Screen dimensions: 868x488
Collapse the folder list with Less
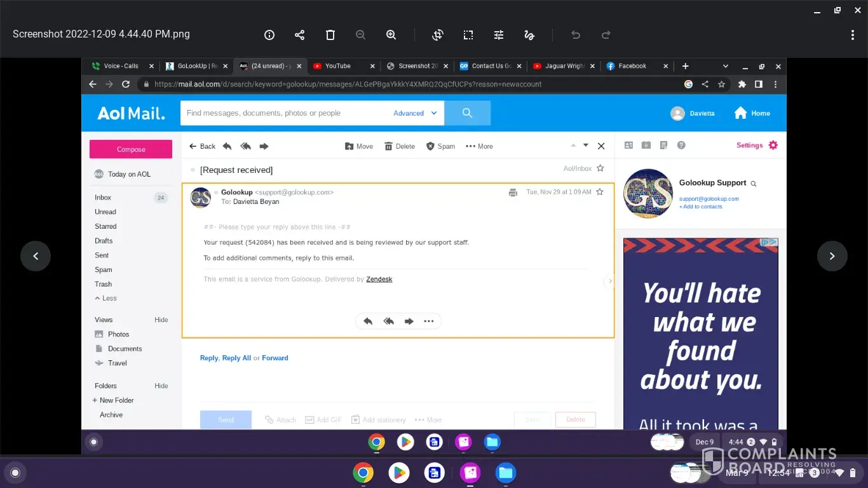[x=106, y=298]
